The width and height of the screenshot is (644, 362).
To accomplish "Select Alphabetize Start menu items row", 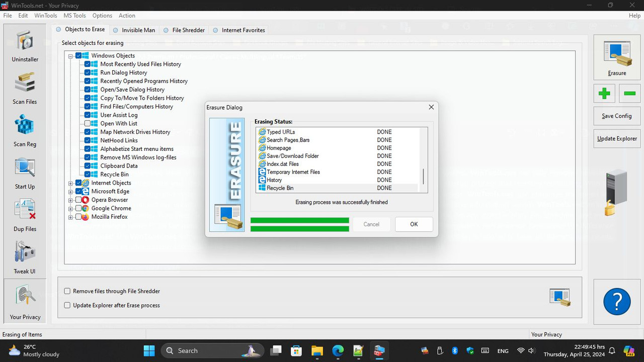I will point(137,149).
